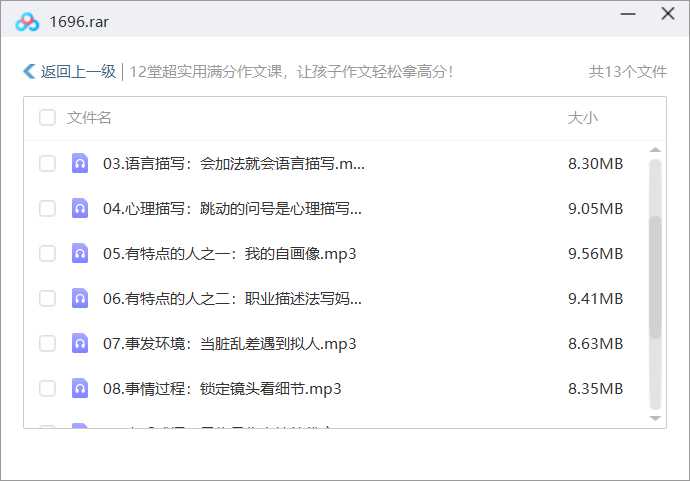Image resolution: width=690 pixels, height=481 pixels.
Task: Open file 07.事发环境：当脏乱差遇到拟人.mp3
Action: 229,344
